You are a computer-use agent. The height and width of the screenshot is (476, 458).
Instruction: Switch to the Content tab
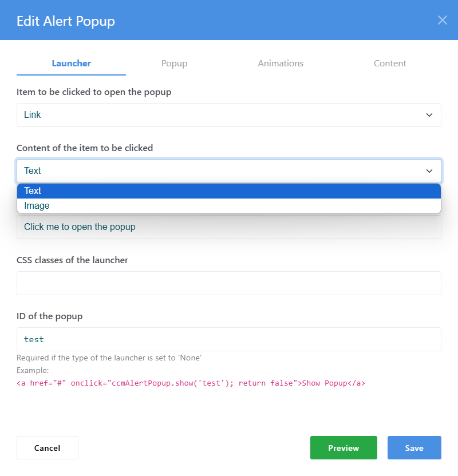(x=390, y=63)
